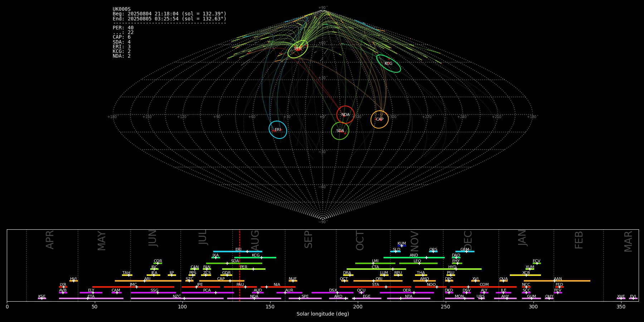Select the NIA shower bar in timeline

pyautogui.click(x=278, y=287)
